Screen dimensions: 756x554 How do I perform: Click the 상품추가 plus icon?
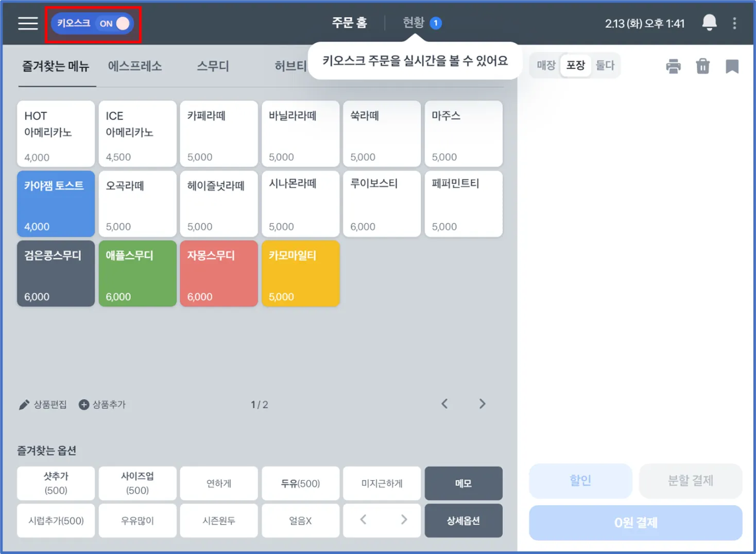(84, 405)
